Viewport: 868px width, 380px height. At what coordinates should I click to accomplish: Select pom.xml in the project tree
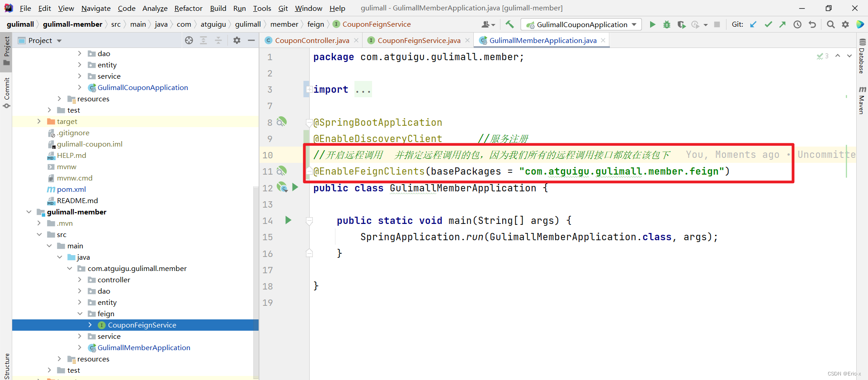(x=71, y=189)
